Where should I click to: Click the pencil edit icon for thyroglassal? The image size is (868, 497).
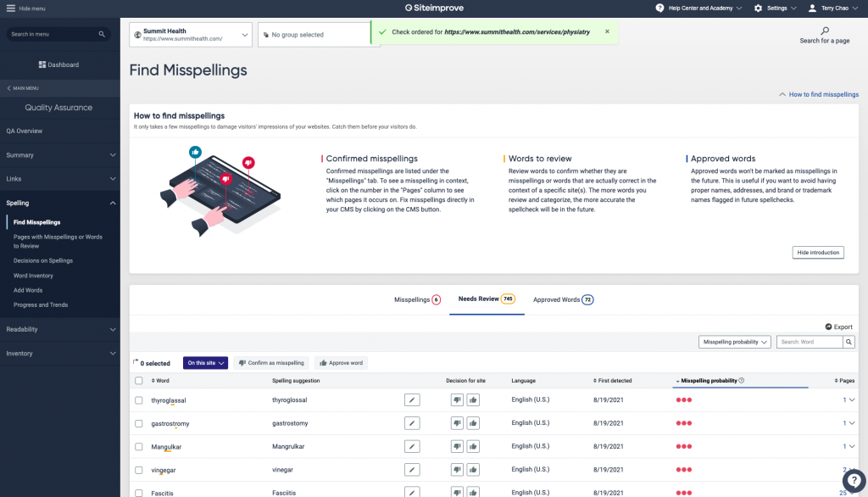412,399
